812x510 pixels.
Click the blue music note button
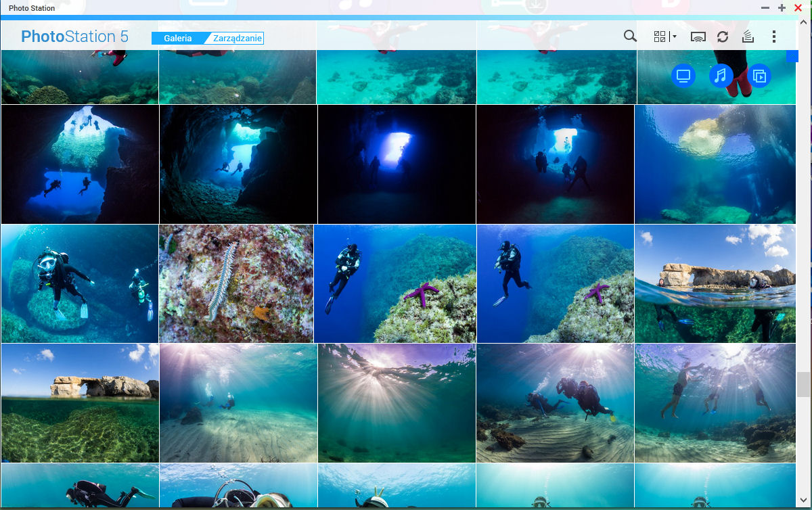(721, 75)
